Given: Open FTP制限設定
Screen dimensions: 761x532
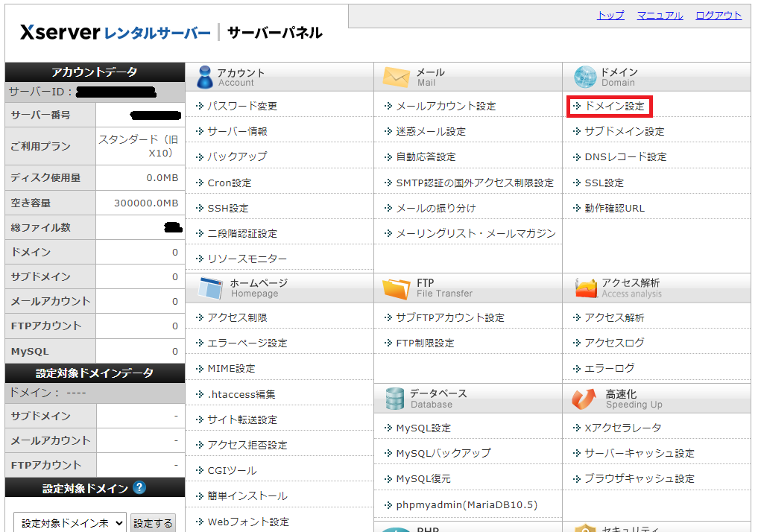Looking at the screenshot, I should coord(425,343).
